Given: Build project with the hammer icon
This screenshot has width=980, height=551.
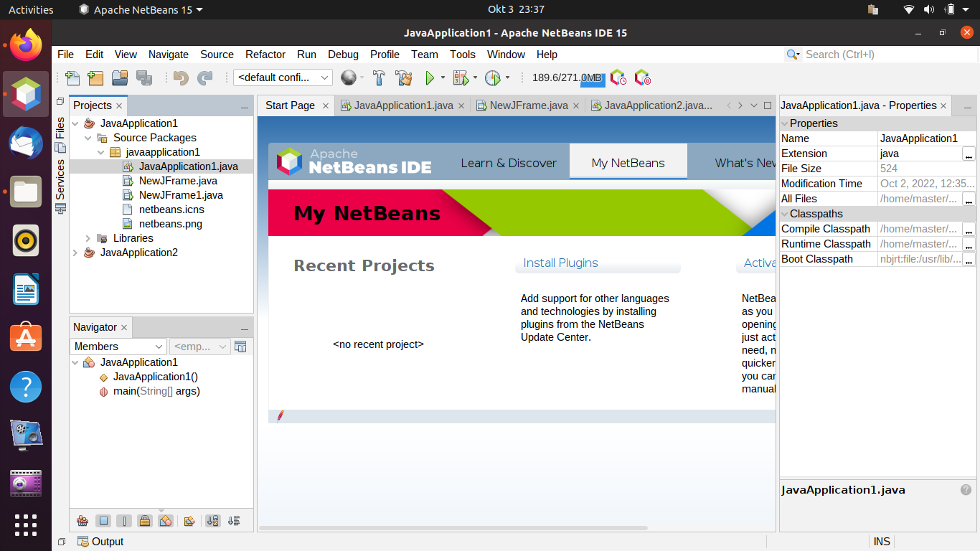Looking at the screenshot, I should tap(380, 77).
